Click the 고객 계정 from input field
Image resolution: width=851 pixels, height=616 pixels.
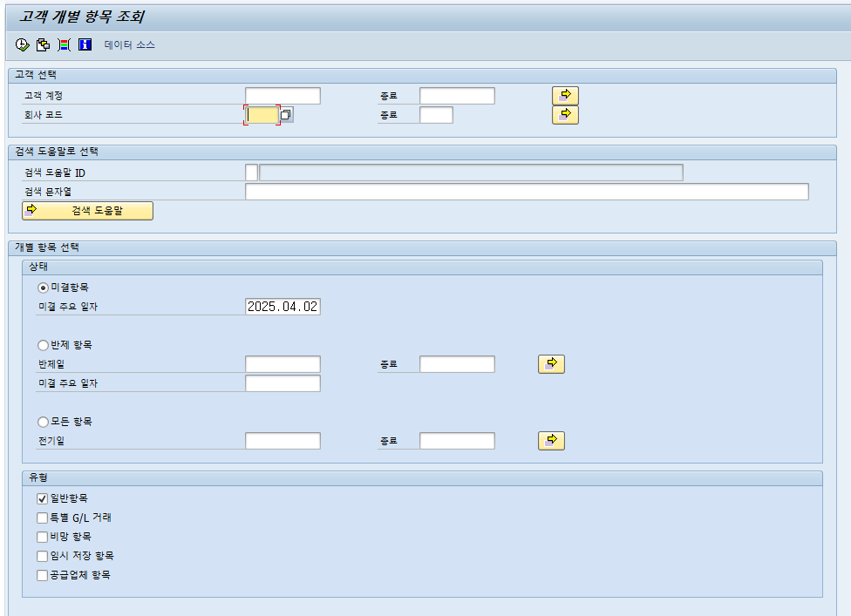click(283, 96)
